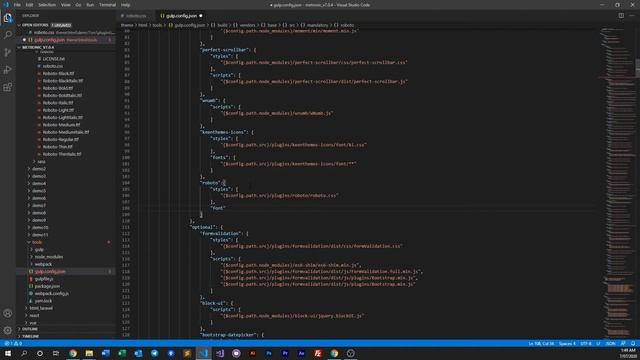Image resolution: width=640 pixels, height=360 pixels.
Task: Expand the demo2 folder
Action: pyautogui.click(x=39, y=169)
